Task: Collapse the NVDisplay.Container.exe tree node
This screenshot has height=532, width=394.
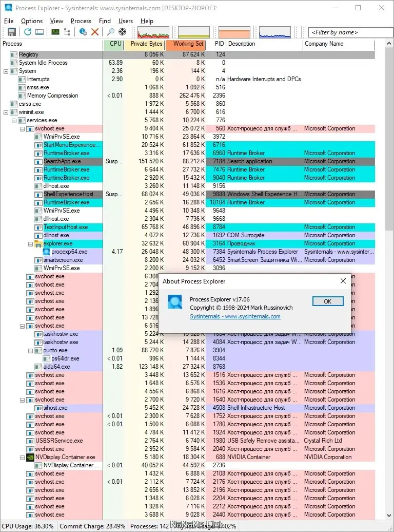Action: point(22,457)
